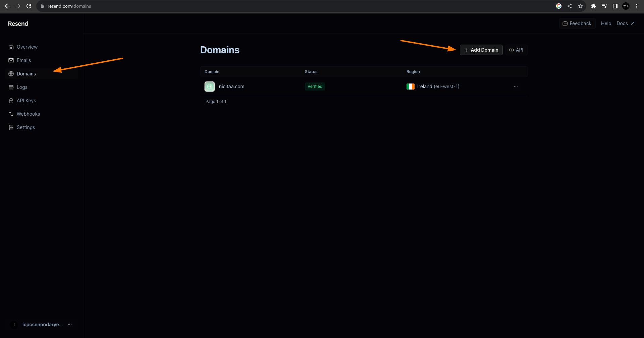Click the Ireland (eu-west-1) region text
The image size is (644, 338).
tap(438, 87)
